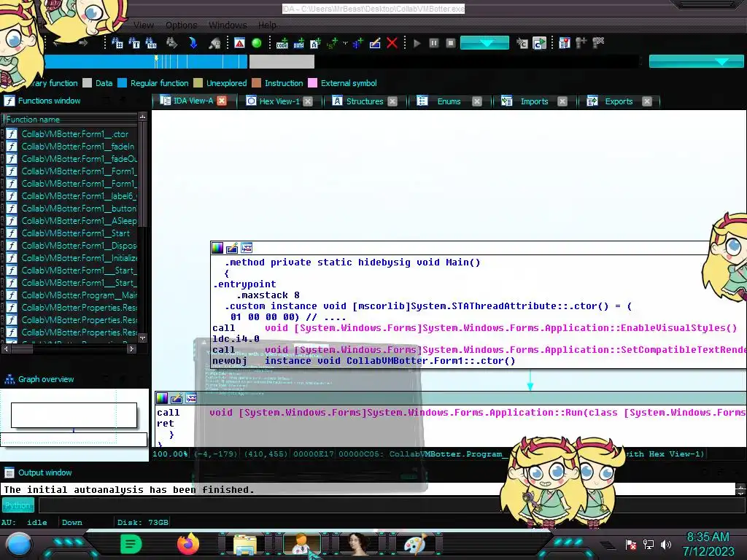Open Firefox from the taskbar
This screenshot has height=560, width=747.
188,544
